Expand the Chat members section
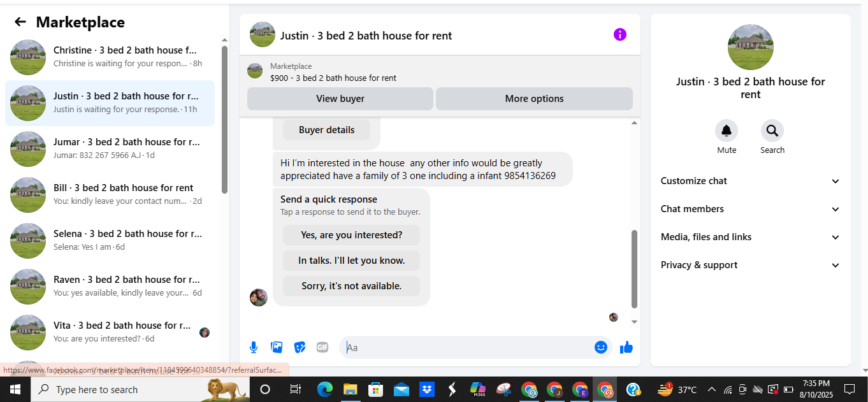This screenshot has height=402, width=868. pyautogui.click(x=751, y=209)
